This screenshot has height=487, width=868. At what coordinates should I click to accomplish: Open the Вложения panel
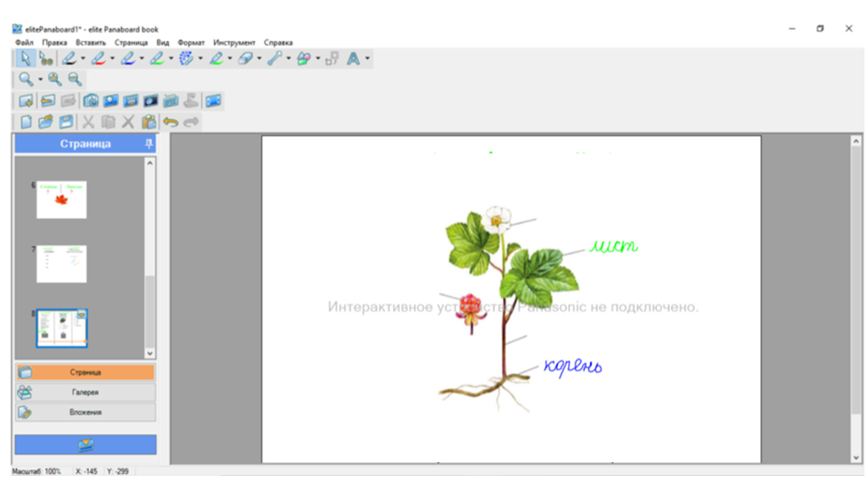(x=85, y=413)
